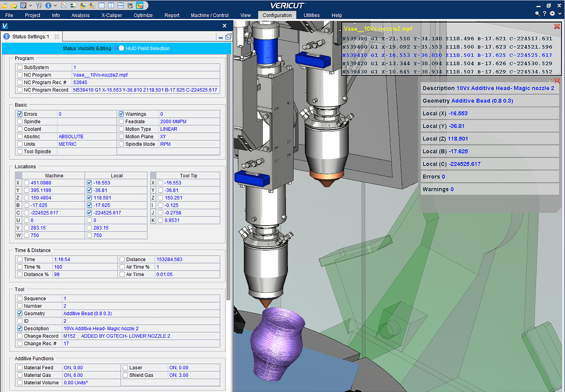This screenshot has height=392, width=565.
Task: Expand the chevron next to the gear icon
Action: click(x=560, y=13)
